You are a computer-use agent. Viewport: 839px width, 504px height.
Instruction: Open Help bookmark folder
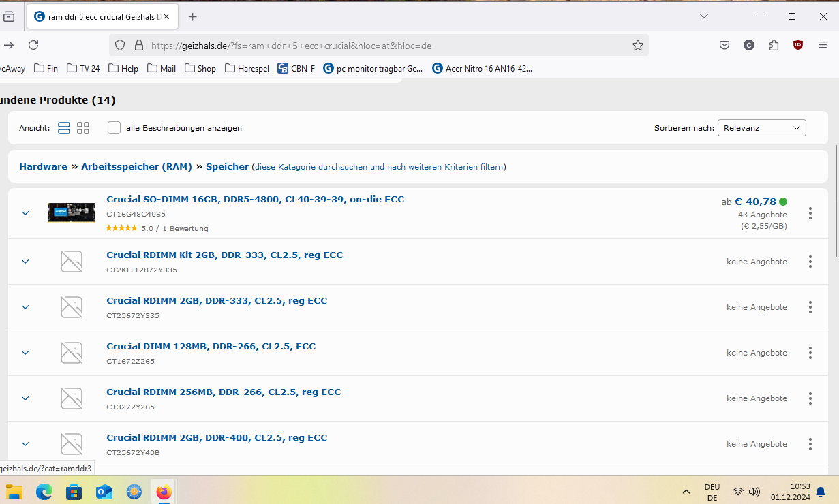point(123,68)
